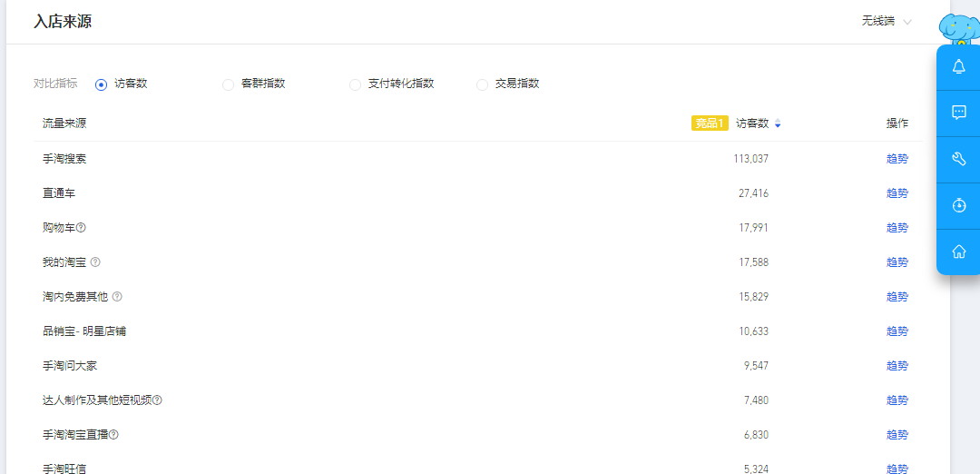Open help icon next to 淘内免费其他
The image size is (980, 474).
tap(117, 296)
